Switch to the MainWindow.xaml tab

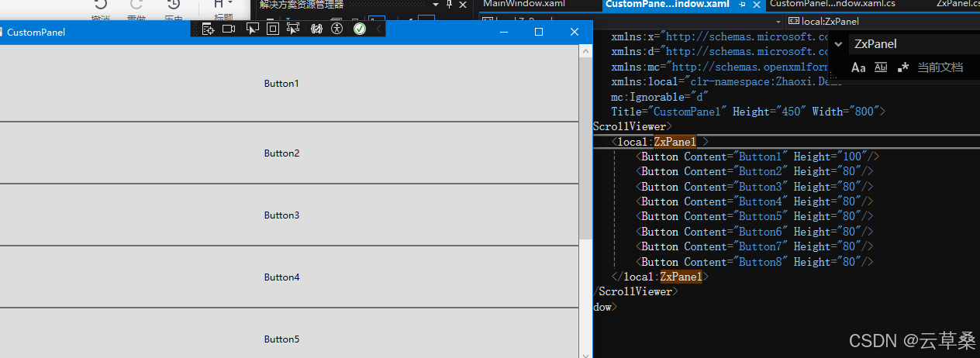pos(524,4)
